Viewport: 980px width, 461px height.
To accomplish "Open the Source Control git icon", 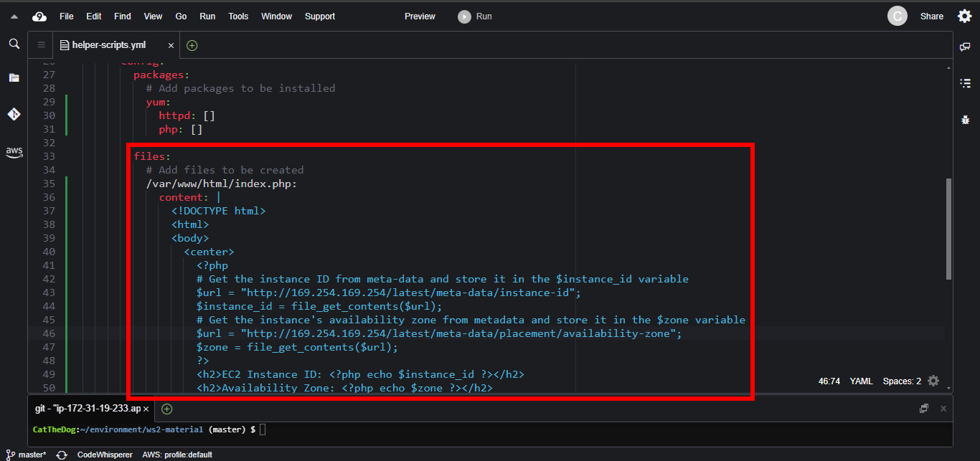I will click(x=14, y=114).
